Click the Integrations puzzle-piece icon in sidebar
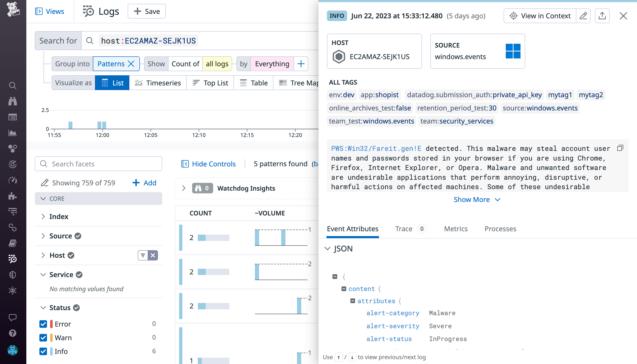Viewport: 637px width, 364px height. 12,196
